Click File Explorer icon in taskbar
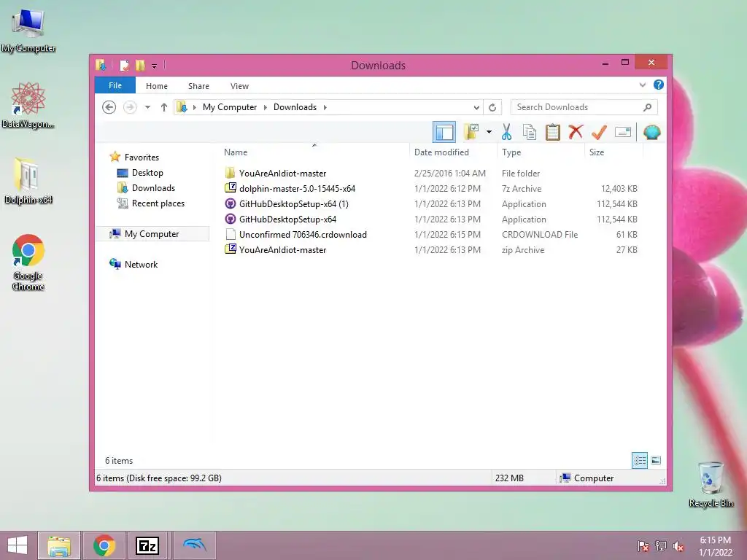This screenshot has height=560, width=747. tap(59, 545)
